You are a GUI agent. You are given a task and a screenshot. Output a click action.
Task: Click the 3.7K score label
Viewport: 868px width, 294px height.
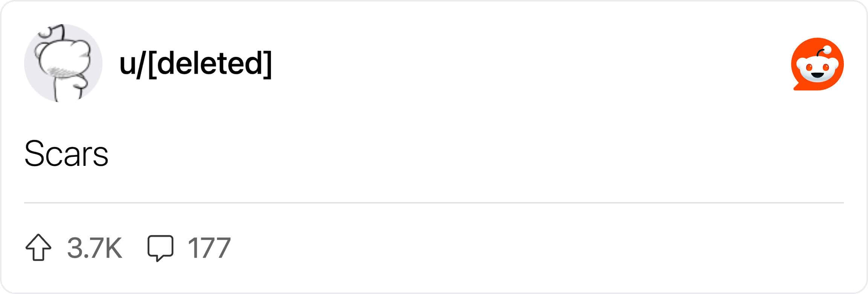95,248
